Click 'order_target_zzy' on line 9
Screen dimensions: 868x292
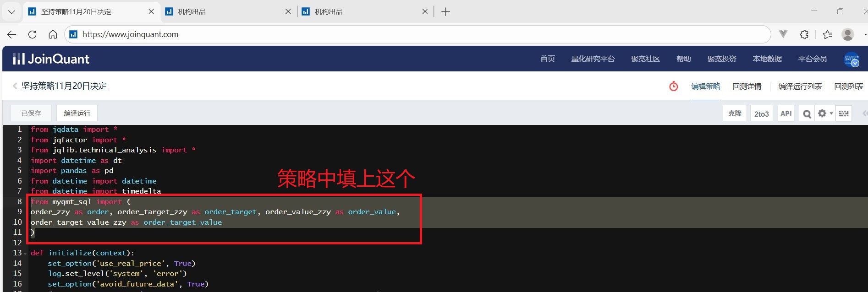click(x=152, y=212)
